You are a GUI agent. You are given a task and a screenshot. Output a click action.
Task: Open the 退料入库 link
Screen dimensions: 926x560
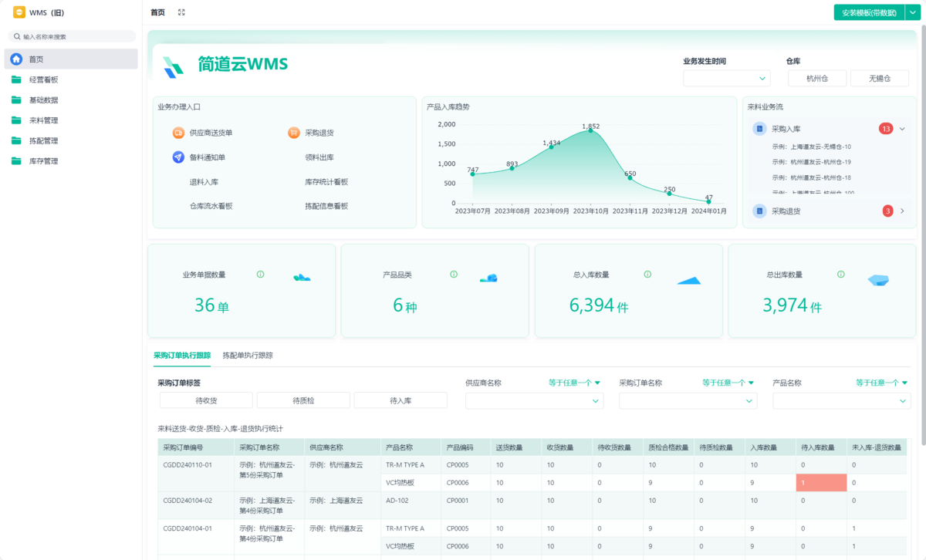pos(204,182)
